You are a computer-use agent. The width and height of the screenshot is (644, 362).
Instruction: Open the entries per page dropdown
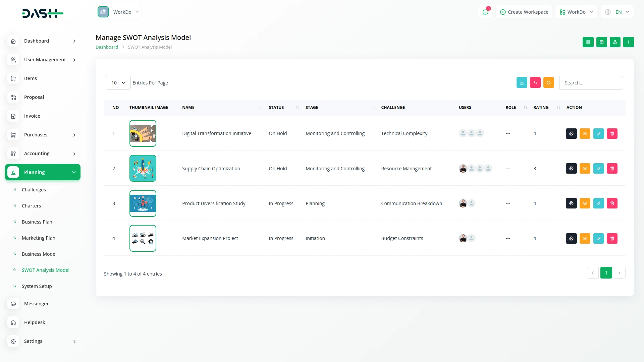(x=118, y=83)
